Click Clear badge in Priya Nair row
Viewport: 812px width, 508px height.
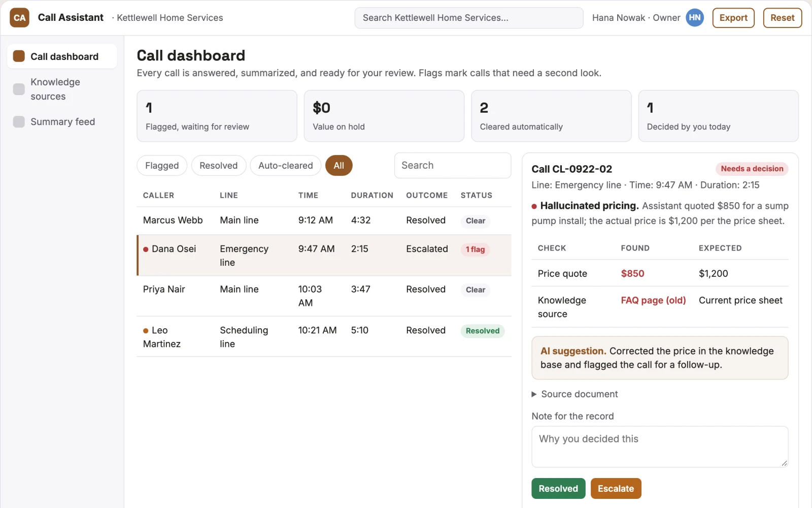(x=476, y=290)
